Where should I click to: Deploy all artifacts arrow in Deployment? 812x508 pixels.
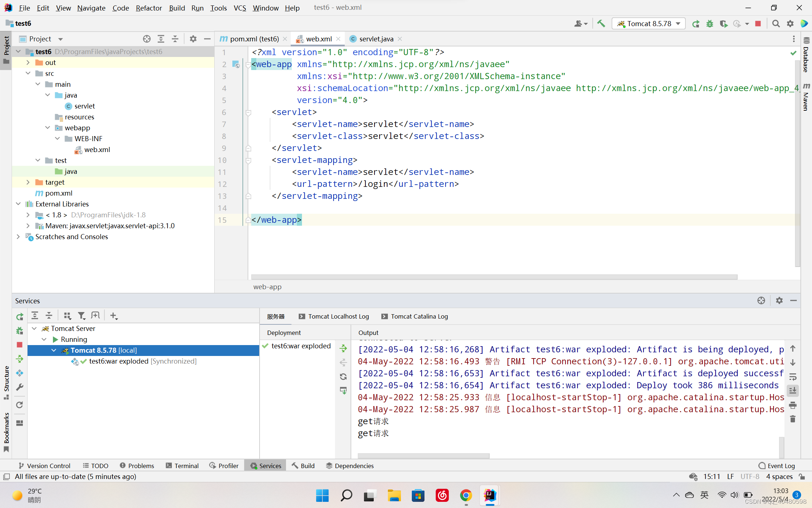point(343,349)
